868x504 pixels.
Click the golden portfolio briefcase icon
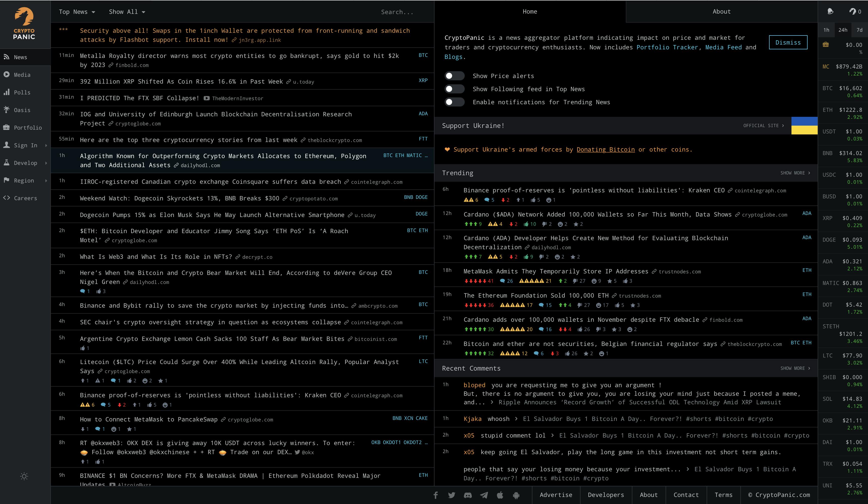click(826, 45)
